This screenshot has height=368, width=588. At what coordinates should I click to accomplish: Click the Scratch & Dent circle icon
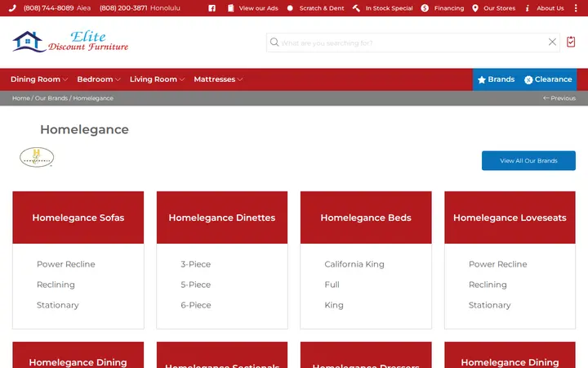point(290,8)
